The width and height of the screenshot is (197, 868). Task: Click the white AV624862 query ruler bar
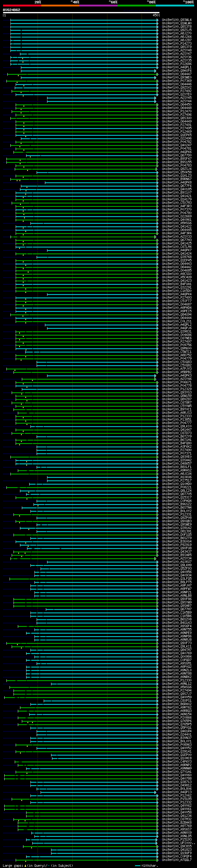tap(81, 12)
